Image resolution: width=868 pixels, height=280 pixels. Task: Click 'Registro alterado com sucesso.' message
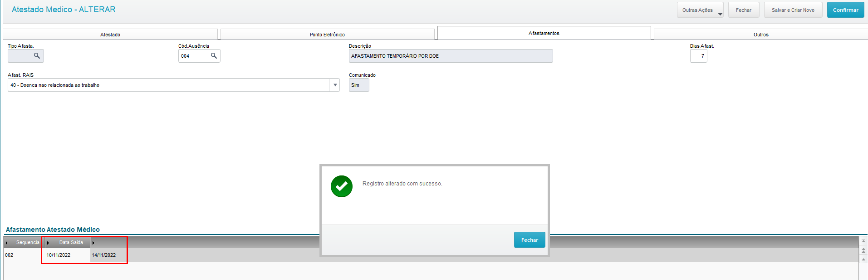click(x=402, y=184)
